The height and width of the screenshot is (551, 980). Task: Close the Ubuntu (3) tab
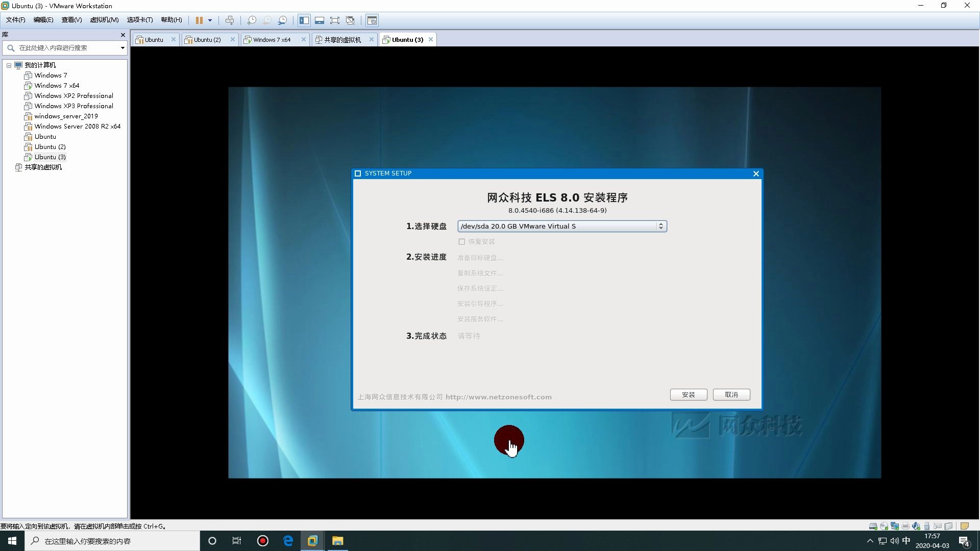tap(431, 40)
